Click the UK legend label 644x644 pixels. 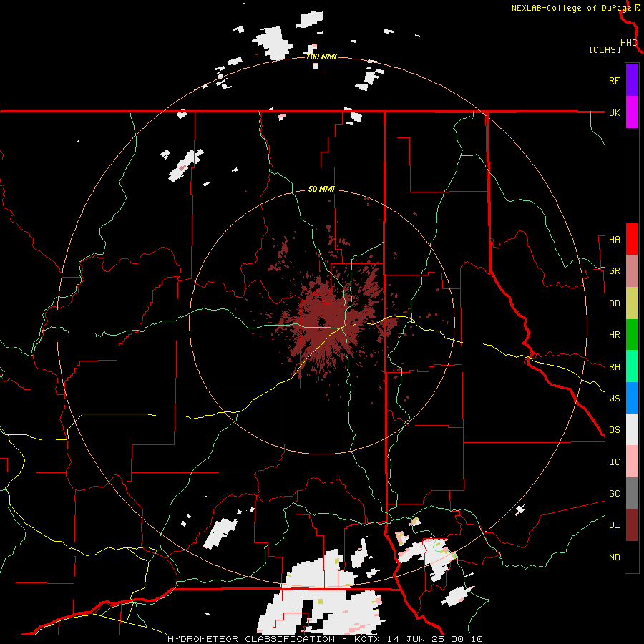[614, 112]
